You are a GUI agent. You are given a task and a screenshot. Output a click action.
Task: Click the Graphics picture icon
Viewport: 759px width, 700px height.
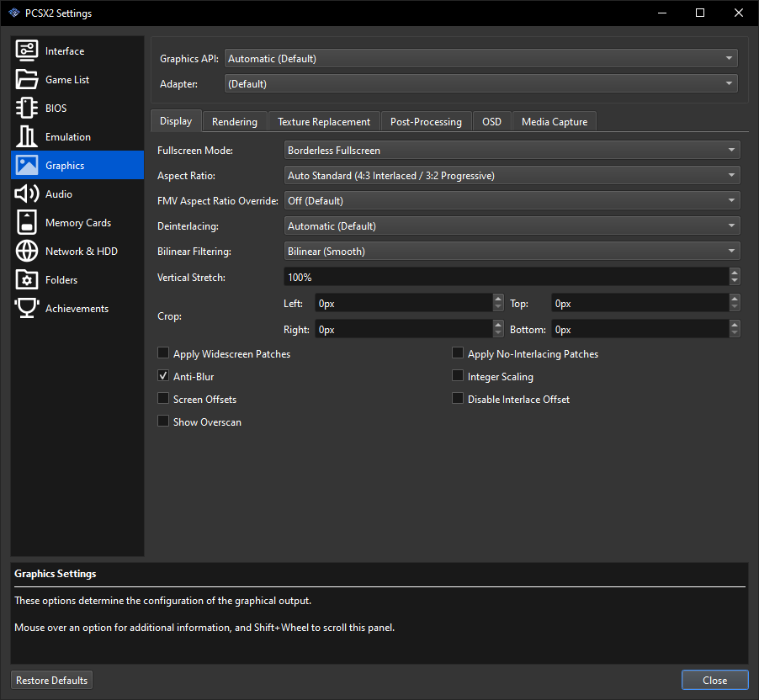point(27,165)
